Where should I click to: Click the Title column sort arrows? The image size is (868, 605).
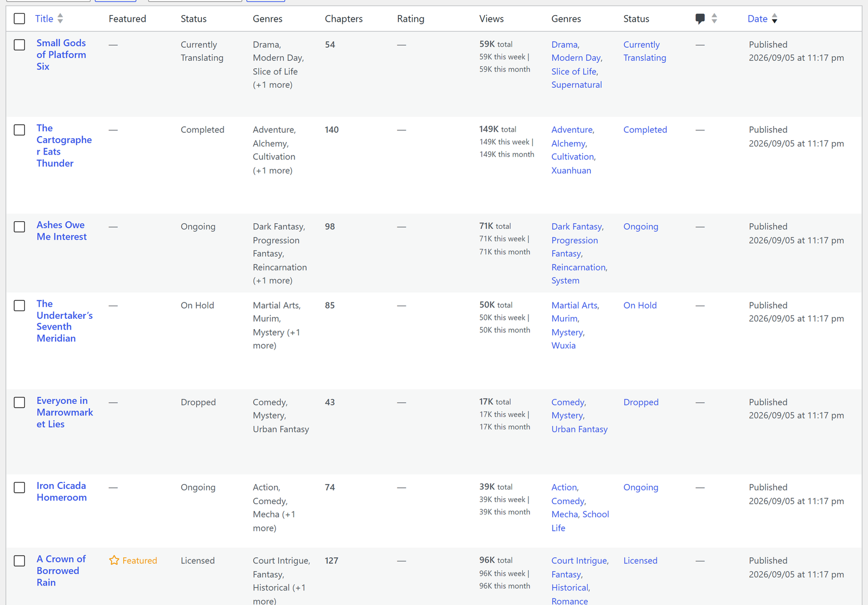pos(60,18)
